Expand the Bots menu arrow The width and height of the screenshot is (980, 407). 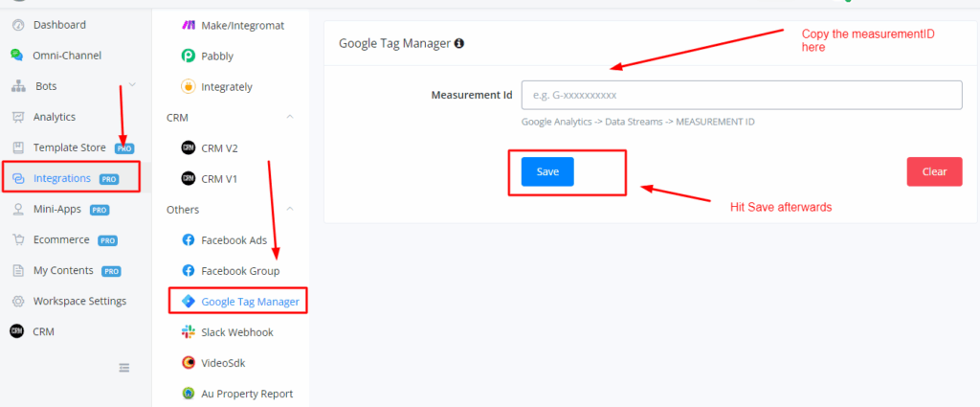132,85
